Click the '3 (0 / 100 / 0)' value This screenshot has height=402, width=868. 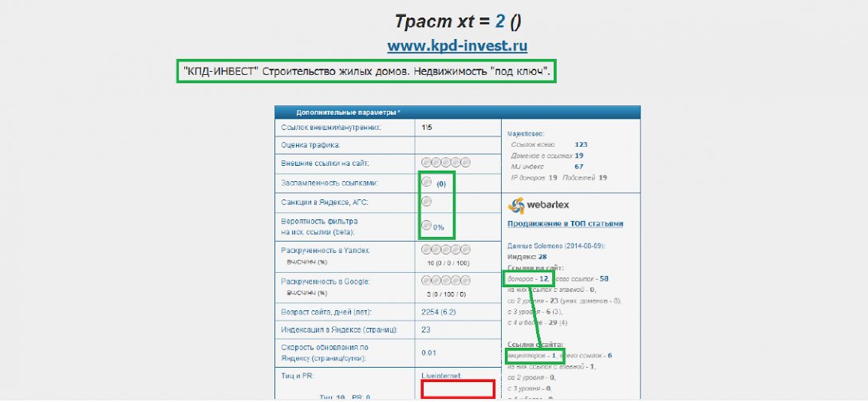[x=447, y=294]
